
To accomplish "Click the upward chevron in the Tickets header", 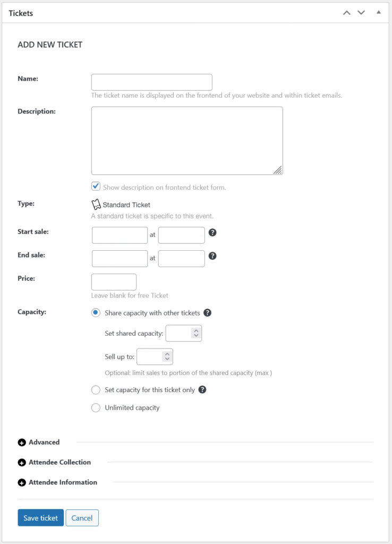I will tap(346, 12).
